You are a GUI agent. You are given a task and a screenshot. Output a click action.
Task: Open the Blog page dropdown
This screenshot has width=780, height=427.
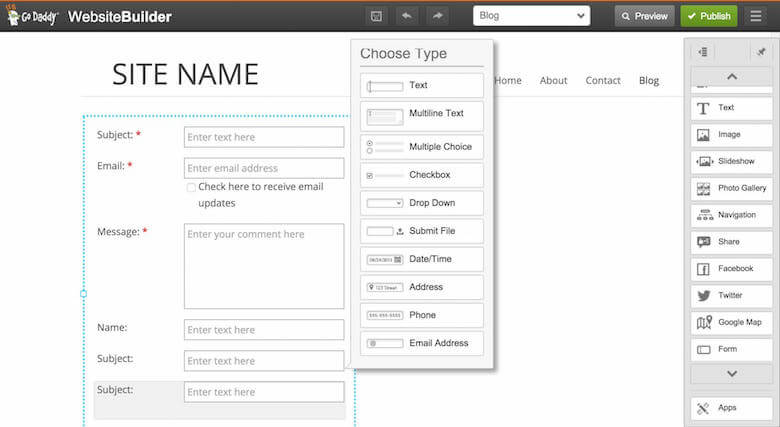click(531, 16)
